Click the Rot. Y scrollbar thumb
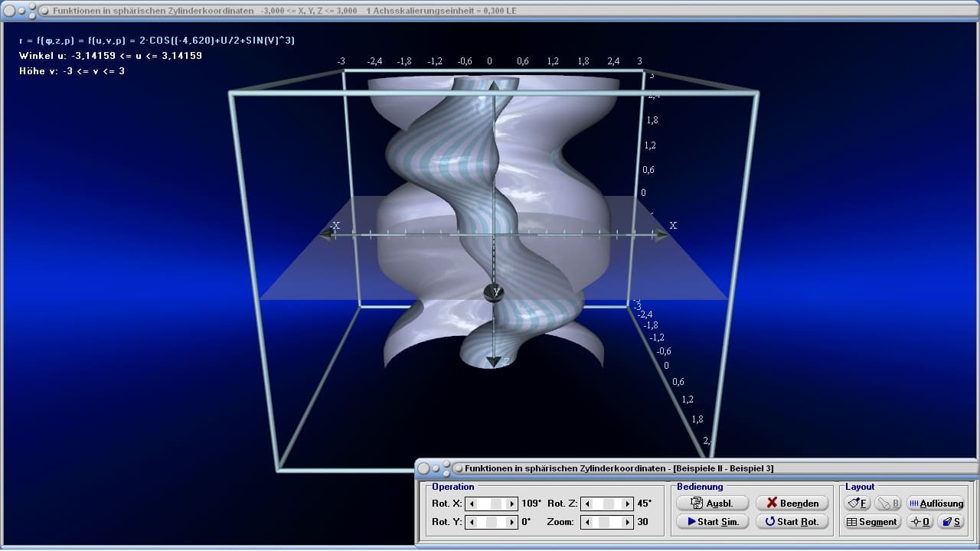 (492, 522)
